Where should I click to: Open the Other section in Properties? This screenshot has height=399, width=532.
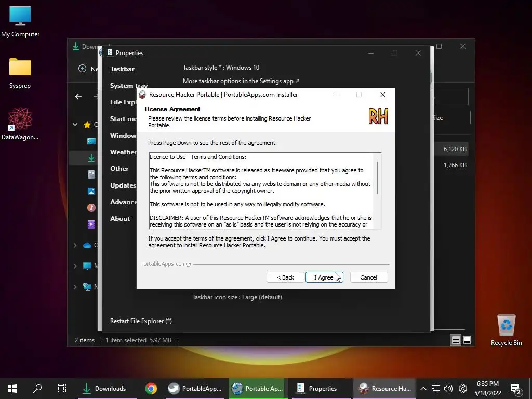[119, 169]
